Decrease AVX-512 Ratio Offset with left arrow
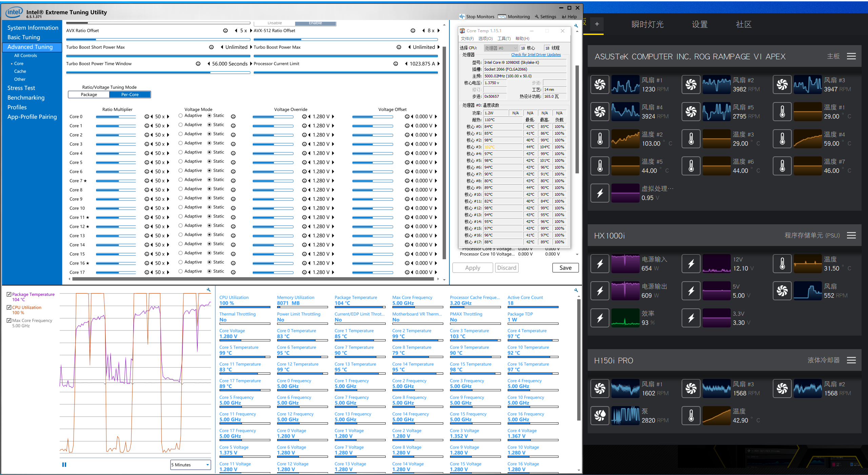 (x=424, y=31)
